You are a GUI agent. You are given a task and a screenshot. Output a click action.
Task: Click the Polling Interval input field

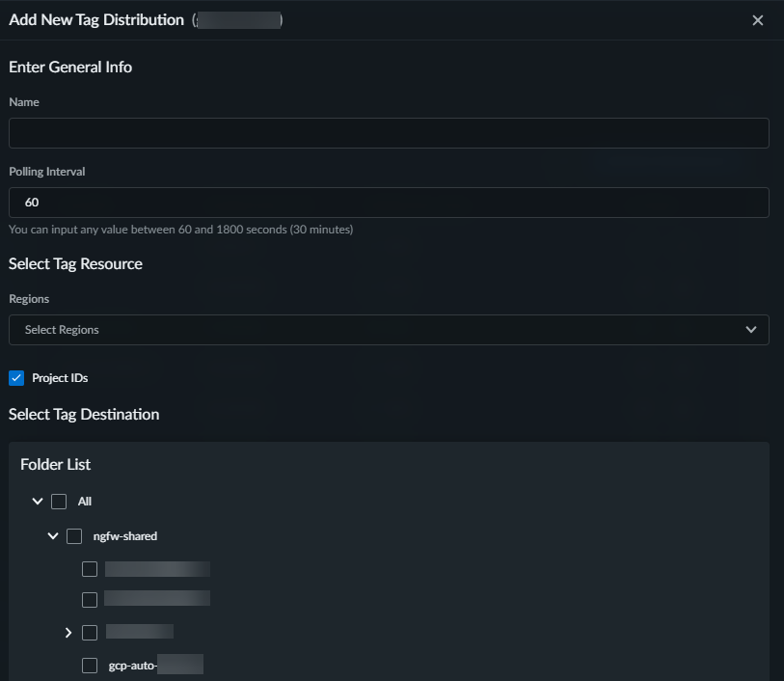coord(389,203)
